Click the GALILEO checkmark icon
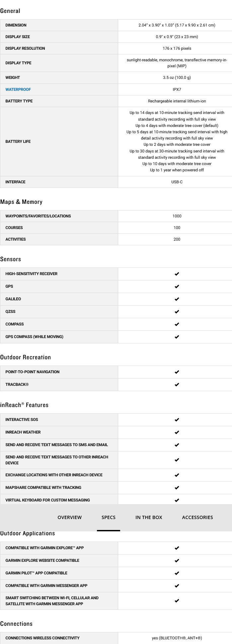The image size is (232, 644). point(177,299)
